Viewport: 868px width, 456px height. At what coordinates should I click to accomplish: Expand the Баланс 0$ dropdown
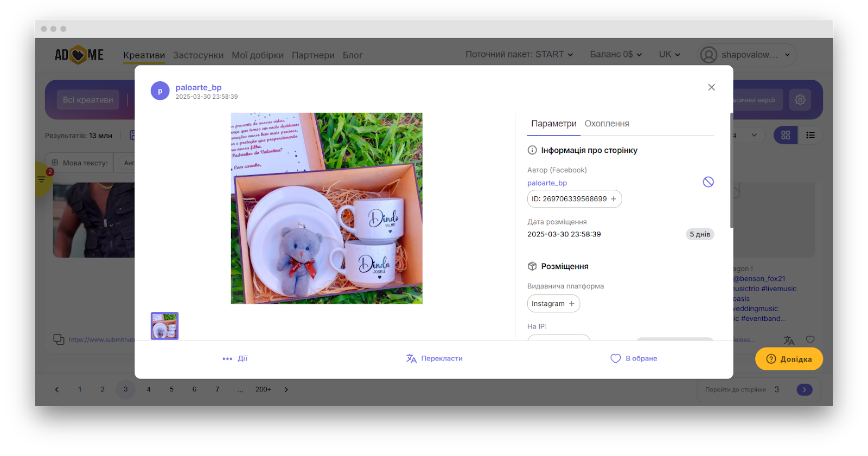pyautogui.click(x=616, y=55)
